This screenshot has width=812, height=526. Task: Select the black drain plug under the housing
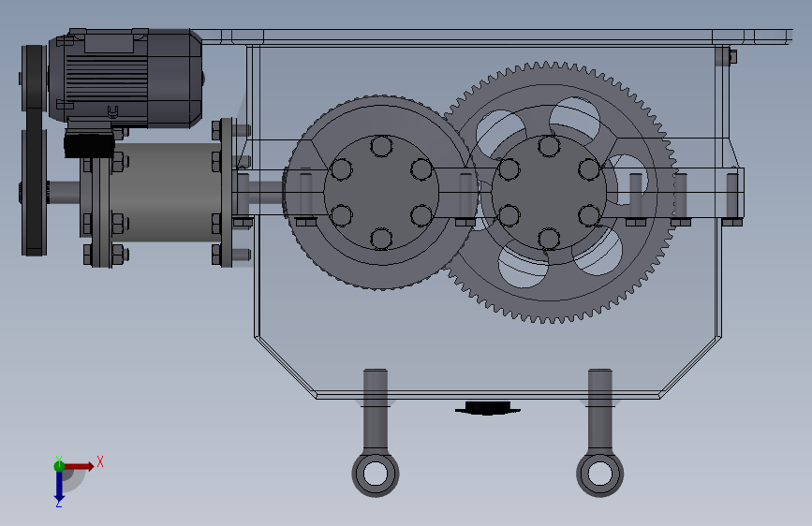coord(487,408)
